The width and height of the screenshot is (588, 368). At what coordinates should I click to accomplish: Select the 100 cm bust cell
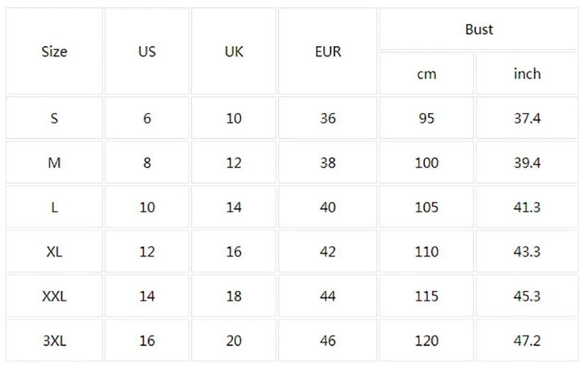pos(426,163)
